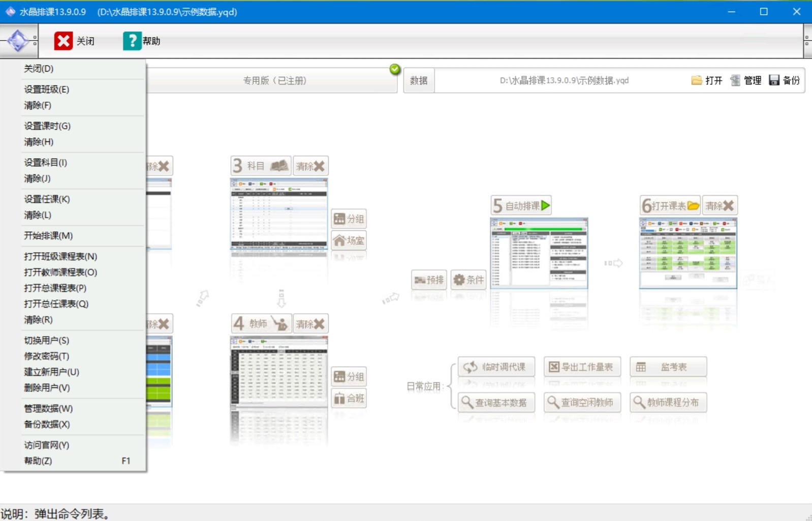Click 临时调代课 substitute lesson button

click(496, 366)
